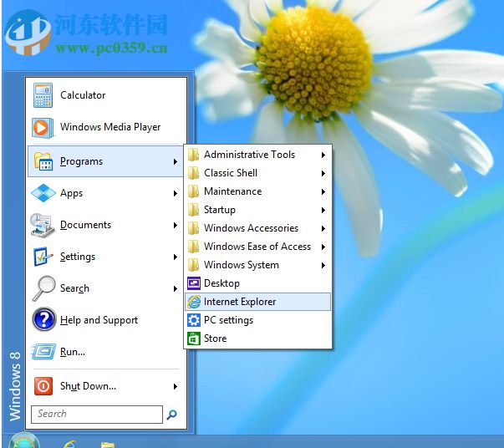Click the Windows Accessories folder icon
504x448 pixels.
(x=193, y=228)
